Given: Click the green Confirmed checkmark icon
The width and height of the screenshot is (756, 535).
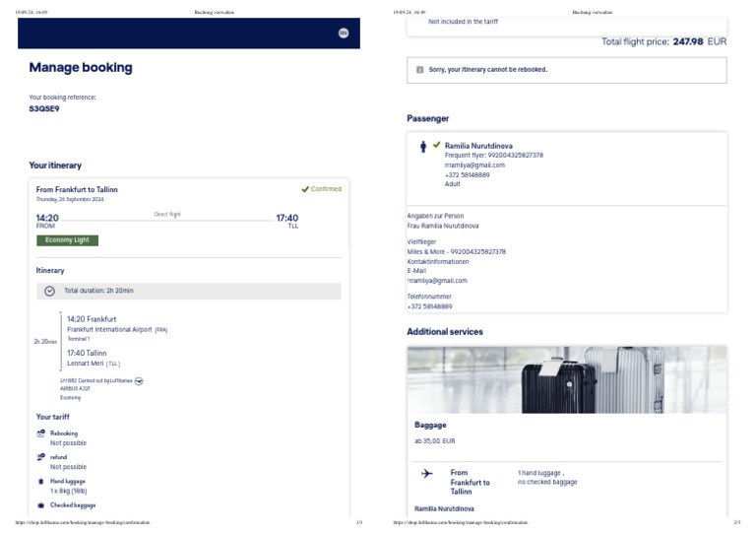Looking at the screenshot, I should coord(305,189).
